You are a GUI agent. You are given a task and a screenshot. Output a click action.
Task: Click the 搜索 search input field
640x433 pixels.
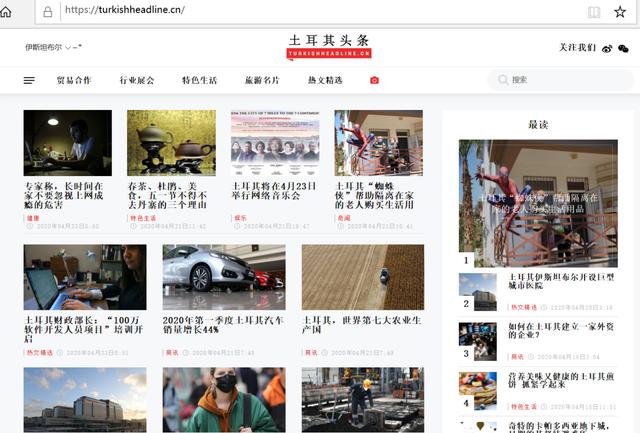point(560,80)
